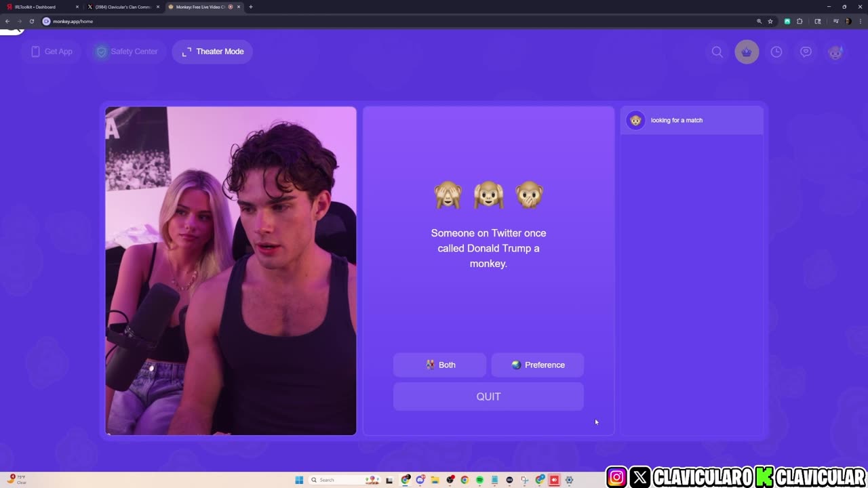Open the Chrome side panel search icon
The image size is (868, 488).
818,21
